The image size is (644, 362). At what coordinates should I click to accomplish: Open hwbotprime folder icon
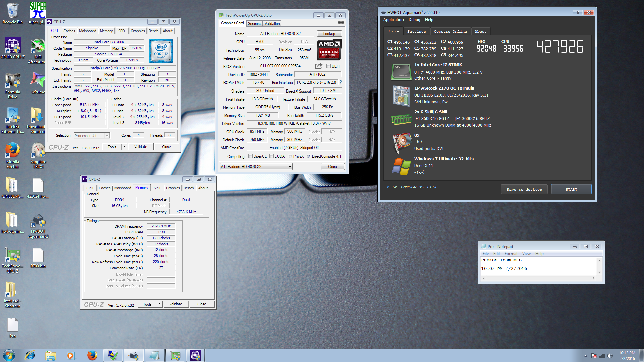point(12,223)
